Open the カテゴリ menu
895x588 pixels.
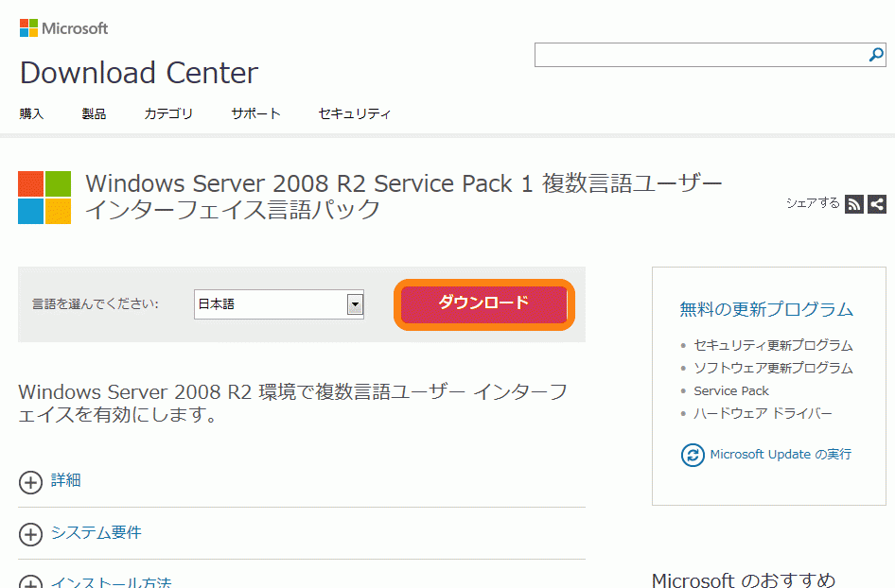(168, 113)
